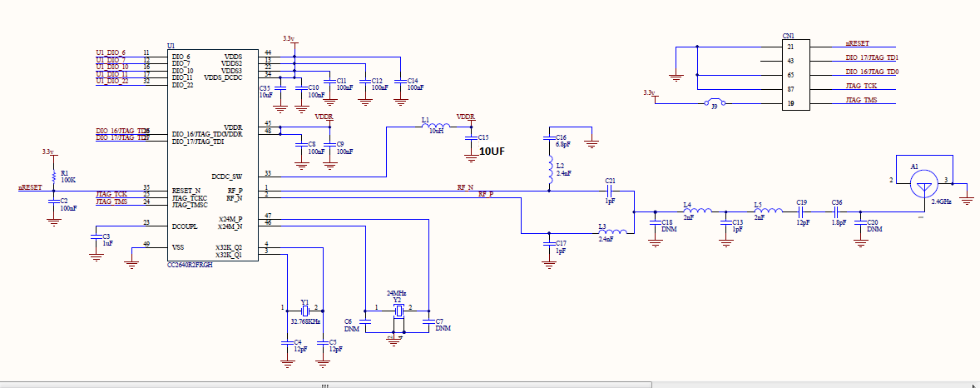Image resolution: width=980 pixels, height=388 pixels.
Task: Select inductor L4 coil symbol
Action: pos(698,211)
